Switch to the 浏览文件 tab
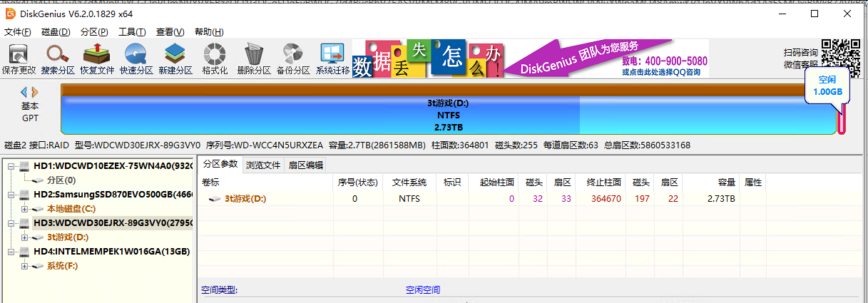 tap(263, 165)
